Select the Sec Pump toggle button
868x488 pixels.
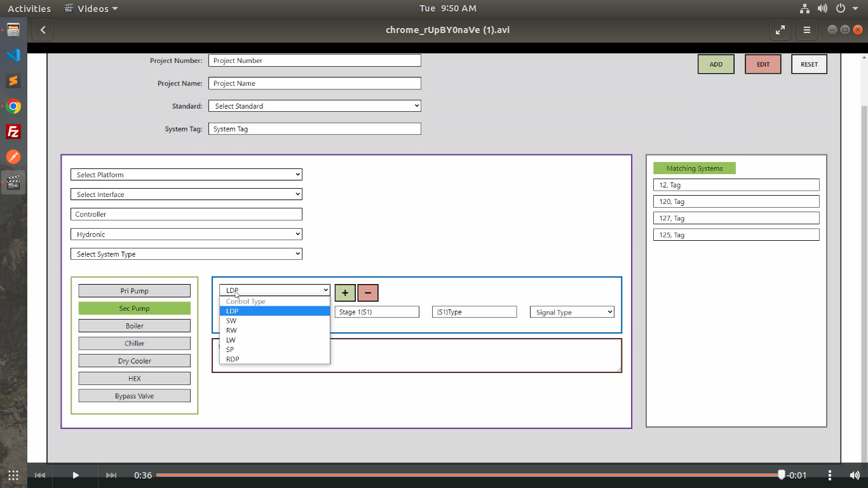(x=134, y=308)
